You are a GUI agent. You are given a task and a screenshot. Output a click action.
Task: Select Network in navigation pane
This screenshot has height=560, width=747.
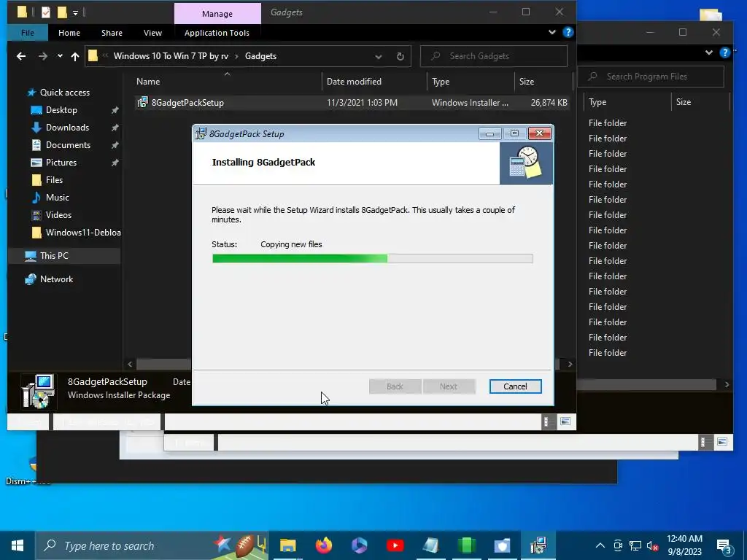pyautogui.click(x=56, y=279)
